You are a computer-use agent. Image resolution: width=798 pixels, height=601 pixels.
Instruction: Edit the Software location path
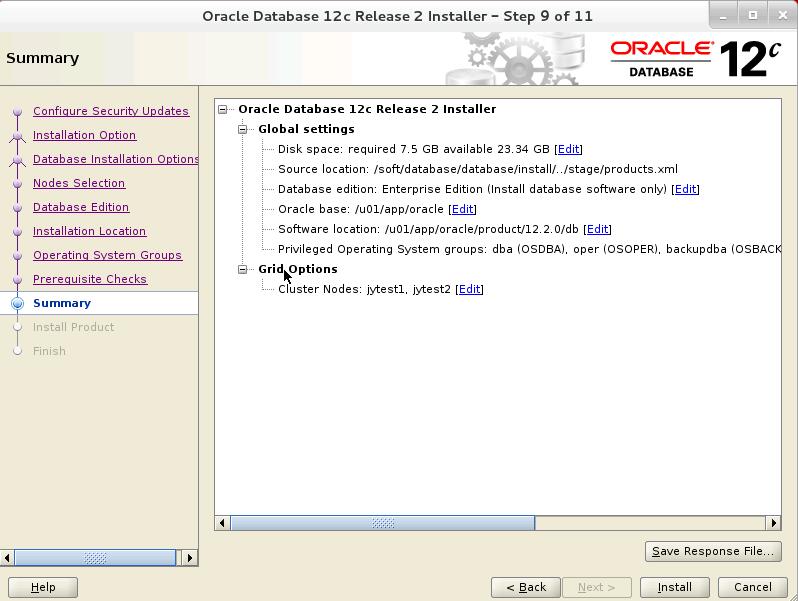(x=597, y=229)
